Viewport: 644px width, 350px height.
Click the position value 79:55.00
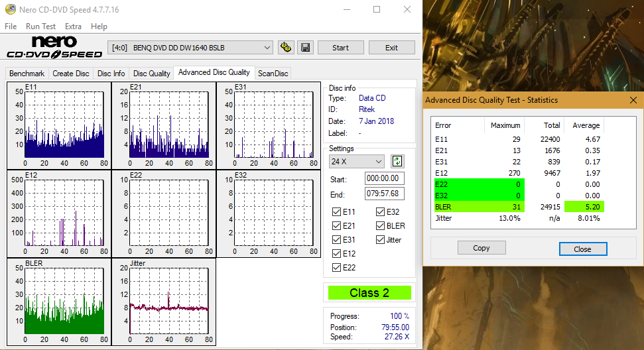click(x=395, y=327)
